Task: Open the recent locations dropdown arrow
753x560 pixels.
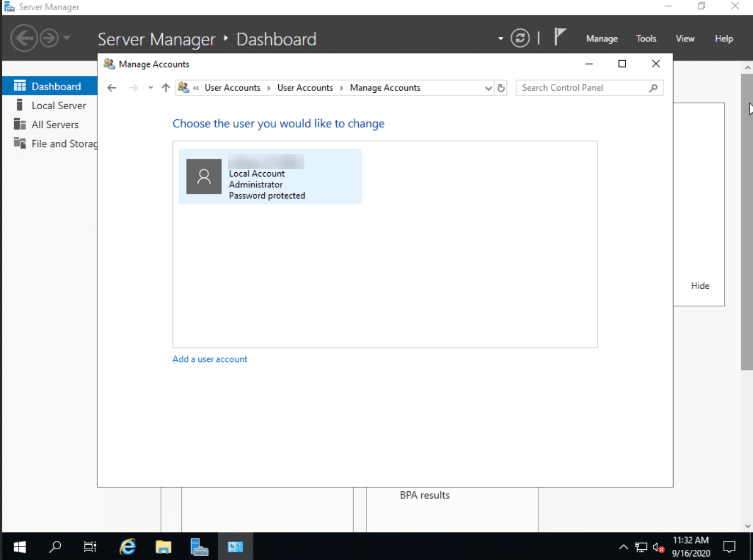Action: tap(150, 88)
